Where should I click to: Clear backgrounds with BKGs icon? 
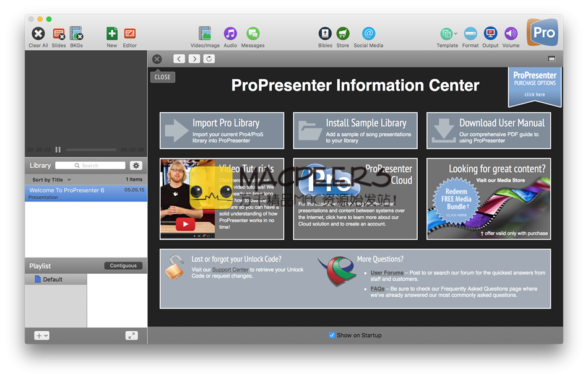pyautogui.click(x=76, y=34)
